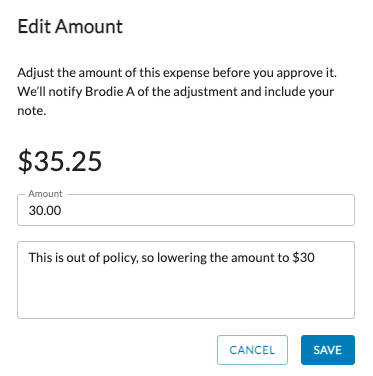
Task: Click empty area below note text
Action: [x=186, y=293]
